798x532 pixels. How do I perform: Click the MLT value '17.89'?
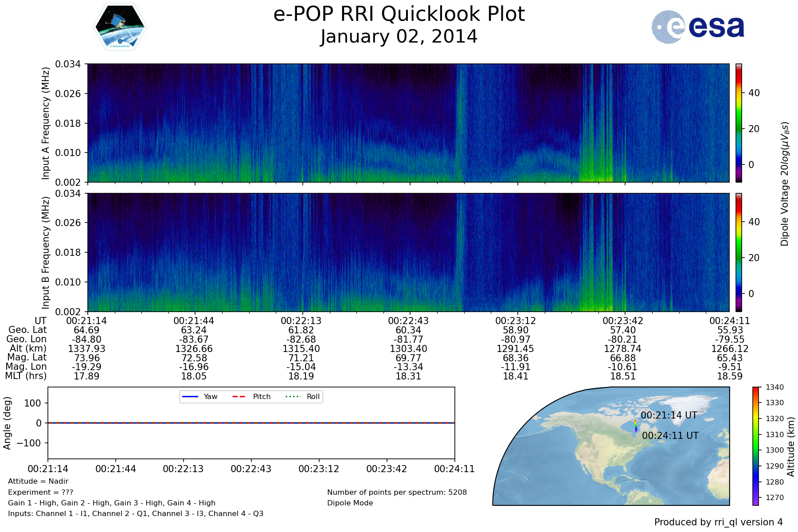pos(86,376)
